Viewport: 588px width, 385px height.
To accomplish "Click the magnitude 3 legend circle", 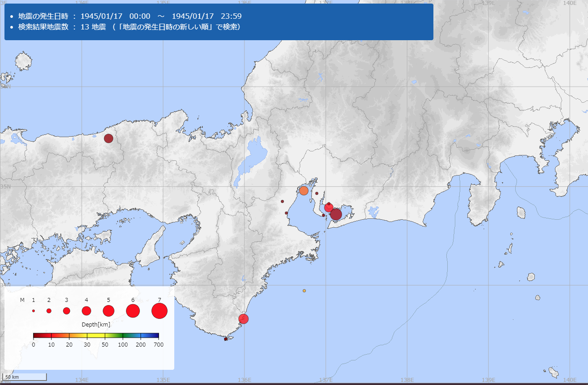I will [x=67, y=311].
